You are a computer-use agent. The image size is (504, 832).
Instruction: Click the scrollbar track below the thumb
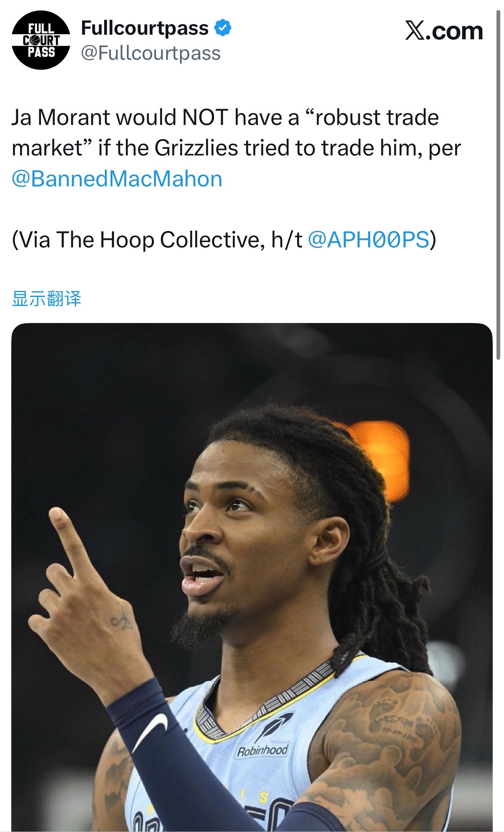click(498, 593)
